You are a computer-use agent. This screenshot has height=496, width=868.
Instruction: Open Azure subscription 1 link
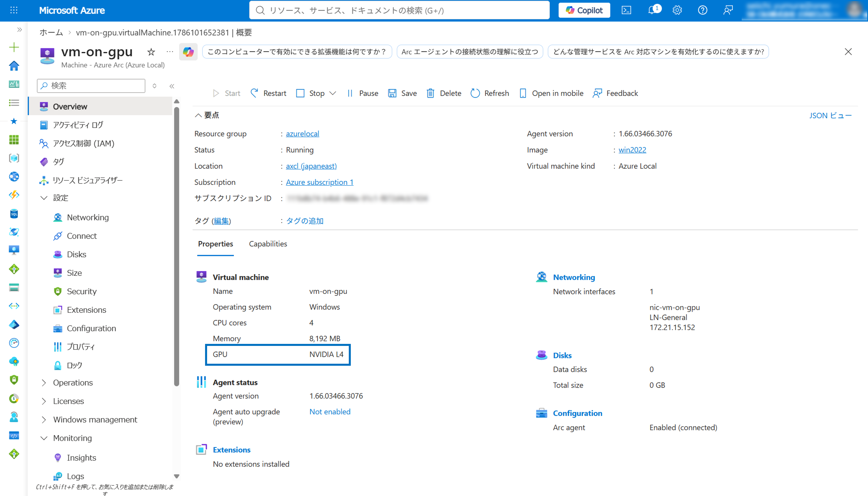pos(320,182)
